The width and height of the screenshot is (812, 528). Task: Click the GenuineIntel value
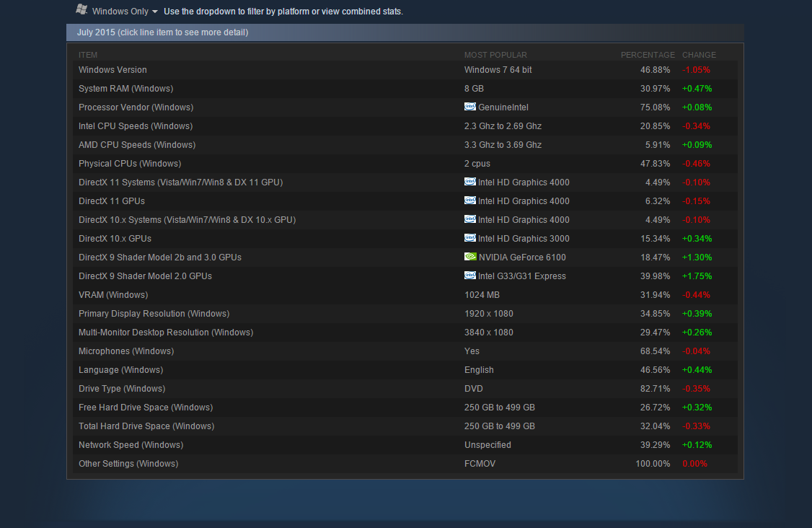click(x=503, y=107)
